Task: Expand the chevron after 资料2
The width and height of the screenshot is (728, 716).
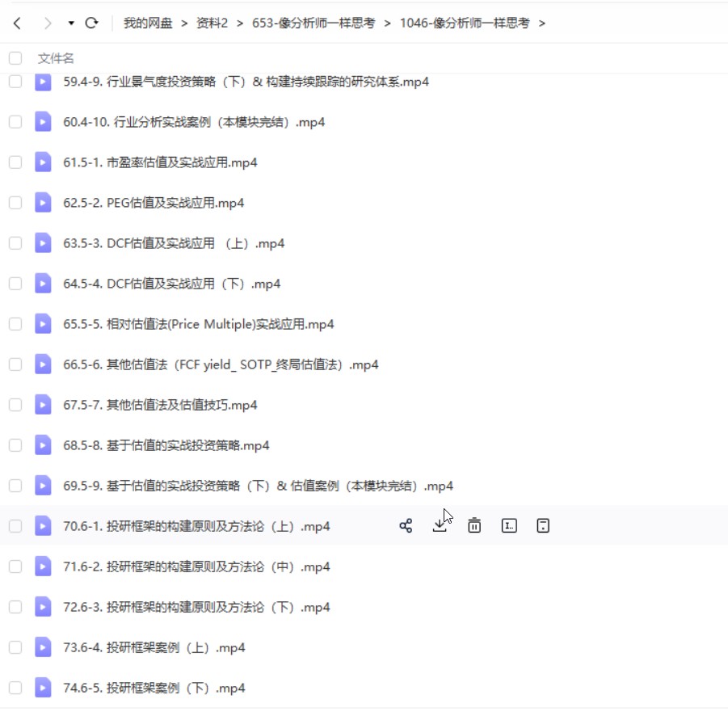Action: 240,23
